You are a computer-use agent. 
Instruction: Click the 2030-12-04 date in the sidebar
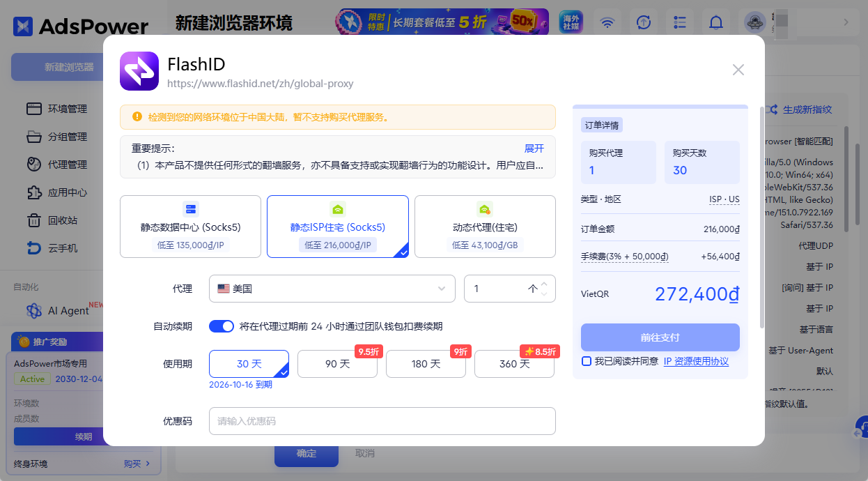79,379
